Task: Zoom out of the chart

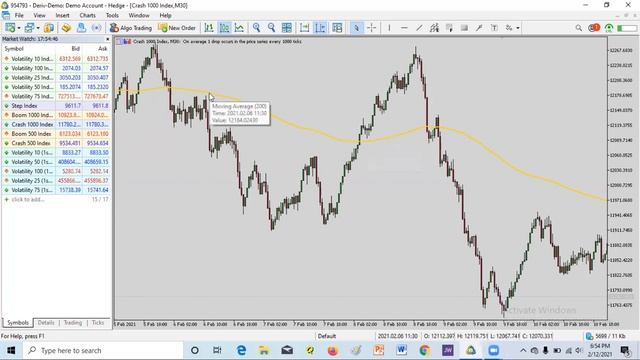Action: pos(271,28)
